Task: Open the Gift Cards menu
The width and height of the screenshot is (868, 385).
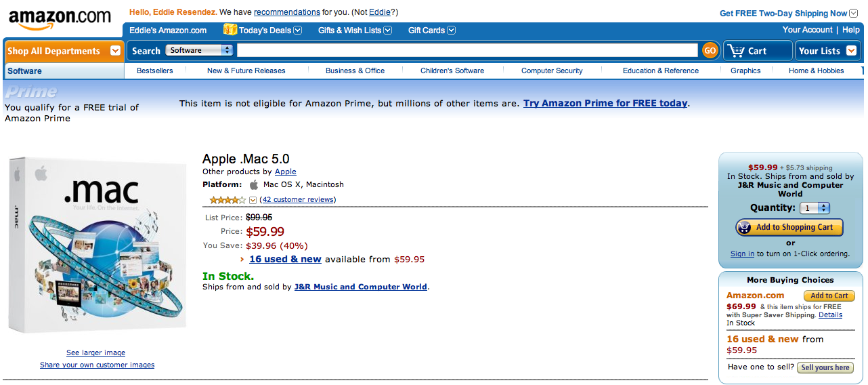Action: 431,30
